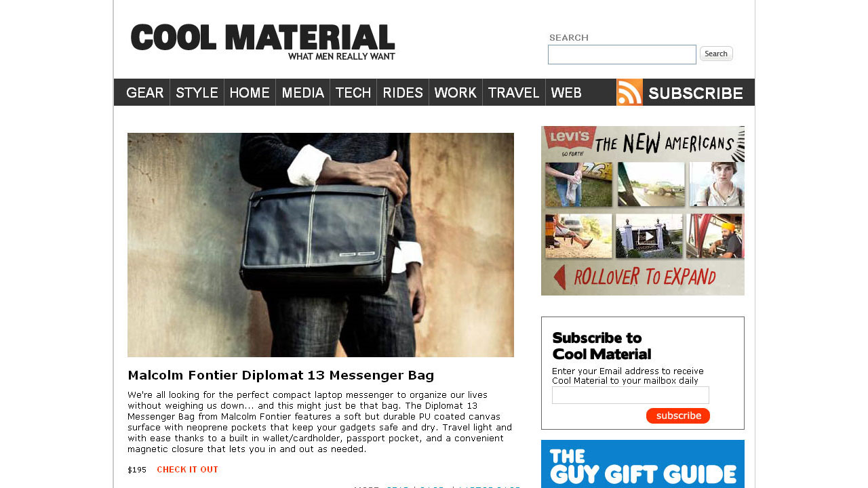Open the STYLE menu section
The image size is (868, 488).
197,93
